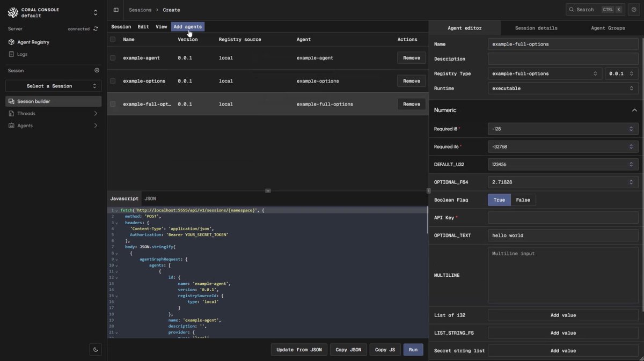The width and height of the screenshot is (644, 361).
Task: Check the example-full-options row checkbox
Action: click(x=113, y=104)
